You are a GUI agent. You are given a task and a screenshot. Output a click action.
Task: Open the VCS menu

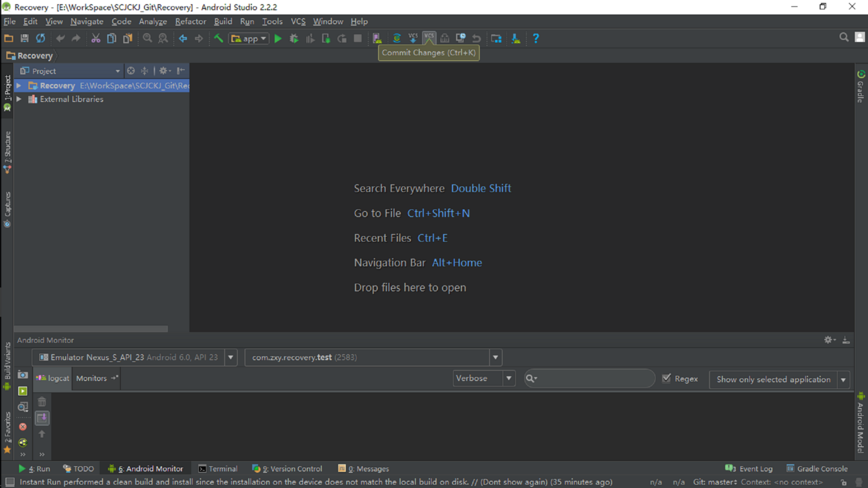pos(298,21)
